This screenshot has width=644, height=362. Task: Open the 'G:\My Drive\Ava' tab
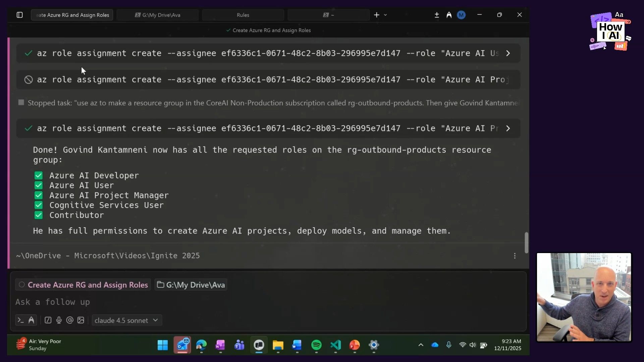coord(158,15)
